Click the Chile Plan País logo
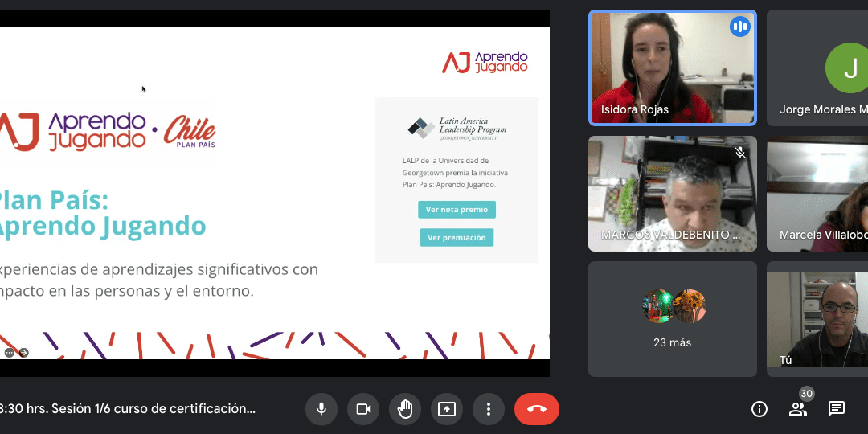The image size is (868, 434). (x=189, y=132)
